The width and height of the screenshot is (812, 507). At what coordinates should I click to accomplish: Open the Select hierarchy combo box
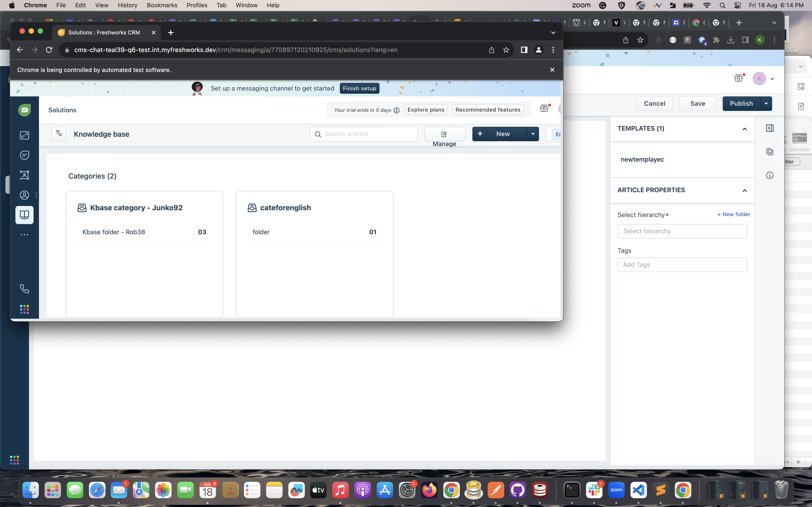pyautogui.click(x=682, y=231)
